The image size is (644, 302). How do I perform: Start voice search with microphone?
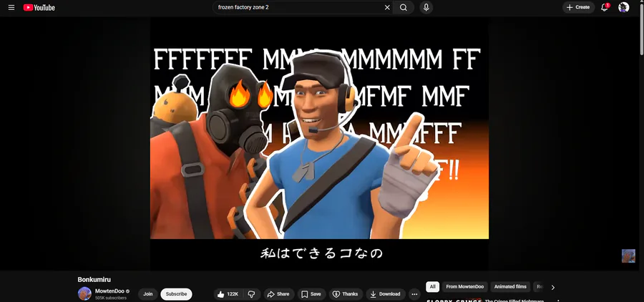point(426,7)
